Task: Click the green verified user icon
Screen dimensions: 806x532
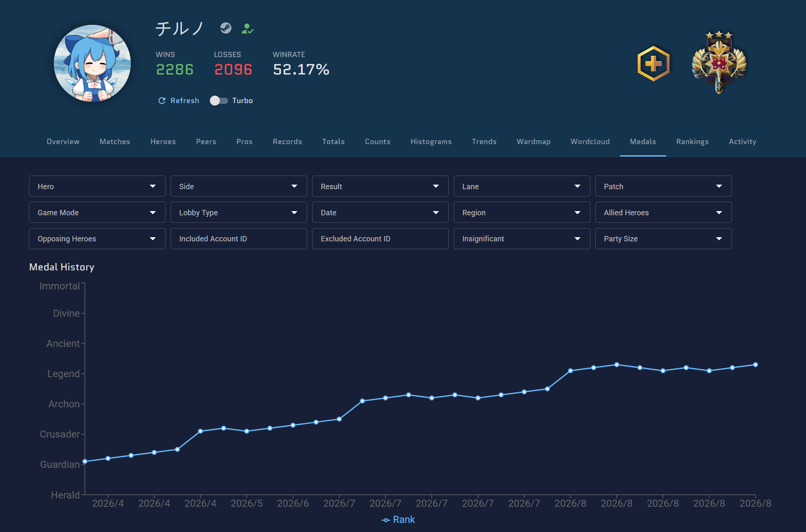Action: coord(248,29)
